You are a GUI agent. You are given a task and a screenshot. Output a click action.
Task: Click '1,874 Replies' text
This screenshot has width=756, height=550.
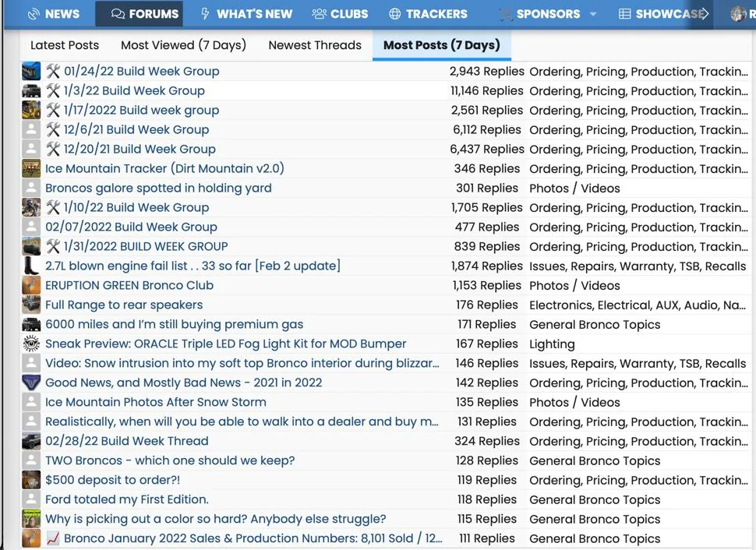[x=486, y=266]
